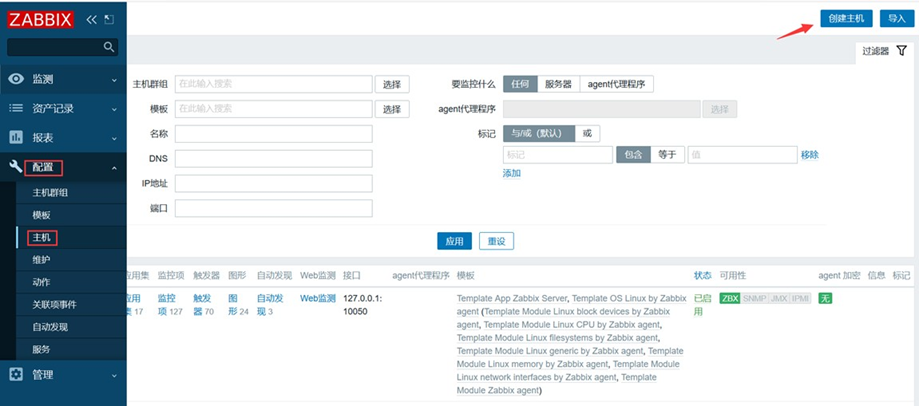The width and height of the screenshot is (919, 406).
Task: Expand the 管理 menu section
Action: [114, 375]
